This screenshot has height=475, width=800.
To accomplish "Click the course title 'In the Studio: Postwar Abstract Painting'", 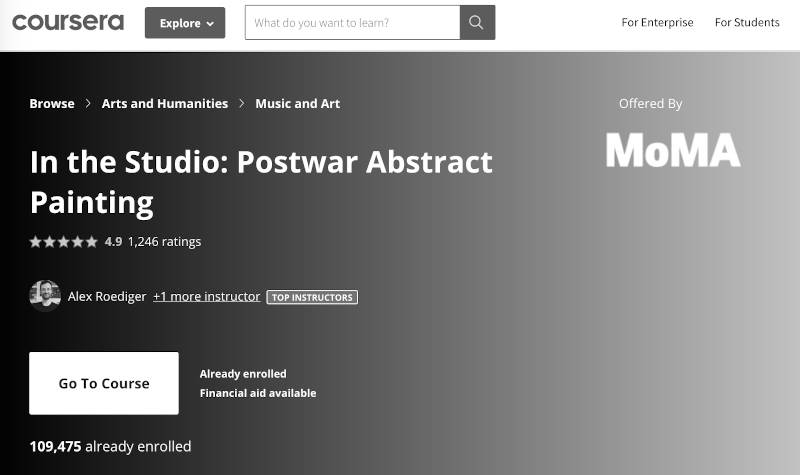I will 261,182.
